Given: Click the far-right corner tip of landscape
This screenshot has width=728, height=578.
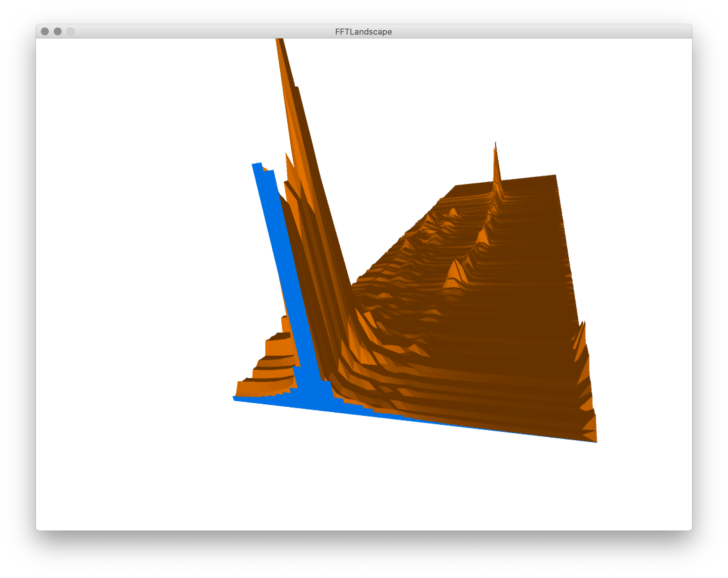Looking at the screenshot, I should tap(596, 441).
